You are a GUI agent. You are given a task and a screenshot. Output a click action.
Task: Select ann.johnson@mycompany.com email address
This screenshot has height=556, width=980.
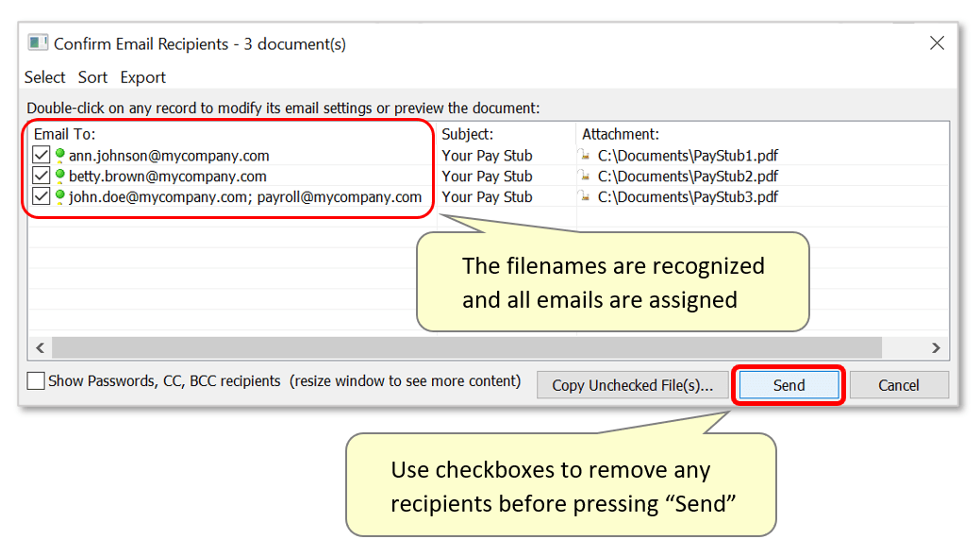pyautogui.click(x=169, y=155)
